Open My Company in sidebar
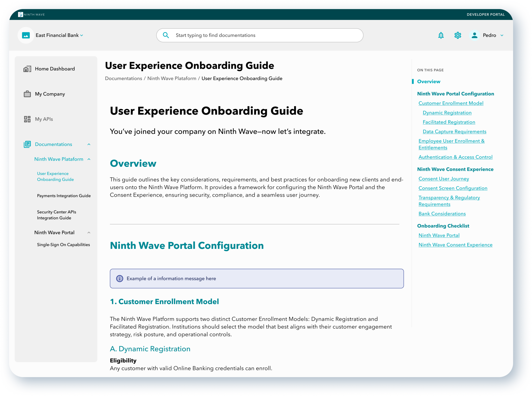 coord(50,94)
